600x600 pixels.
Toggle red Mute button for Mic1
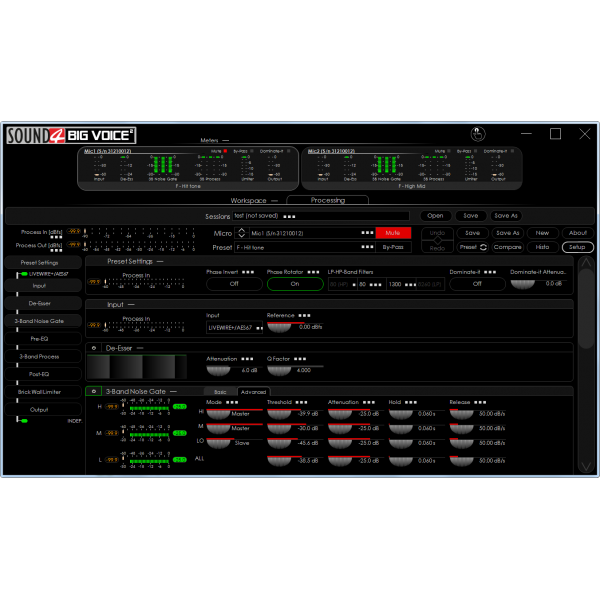393,233
